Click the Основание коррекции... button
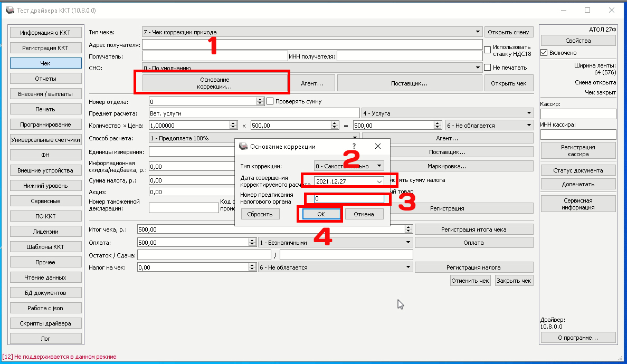The width and height of the screenshot is (627, 364). coord(214,83)
